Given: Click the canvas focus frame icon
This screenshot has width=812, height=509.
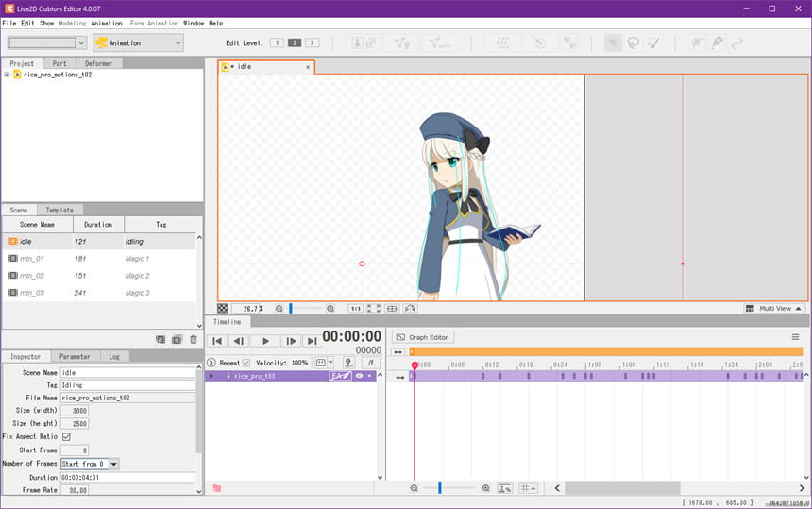Looking at the screenshot, I should (392, 308).
